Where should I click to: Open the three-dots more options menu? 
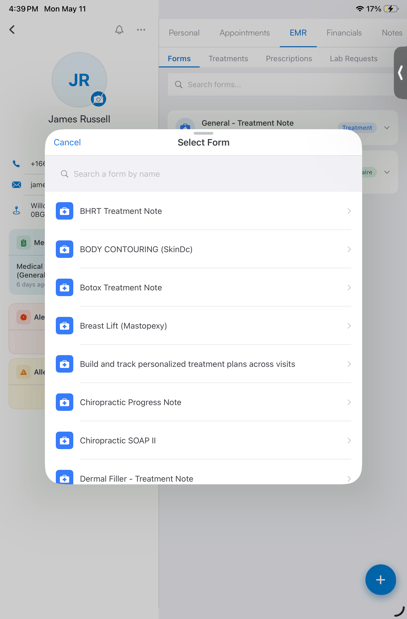click(x=141, y=30)
